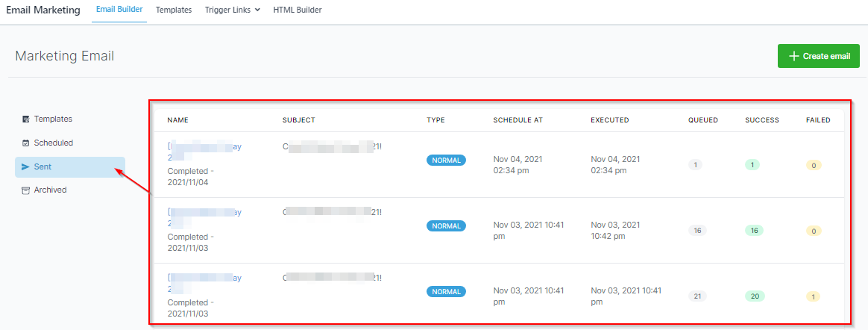Click the failed count badge showing 1
Viewport: 868px width, 330px height.
tap(814, 296)
